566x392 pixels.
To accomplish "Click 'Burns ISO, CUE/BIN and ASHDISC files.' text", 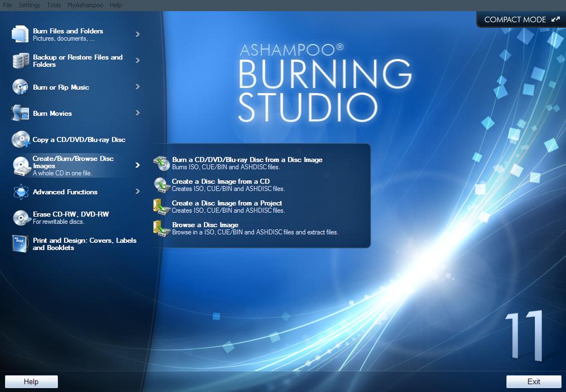I will click(x=226, y=167).
